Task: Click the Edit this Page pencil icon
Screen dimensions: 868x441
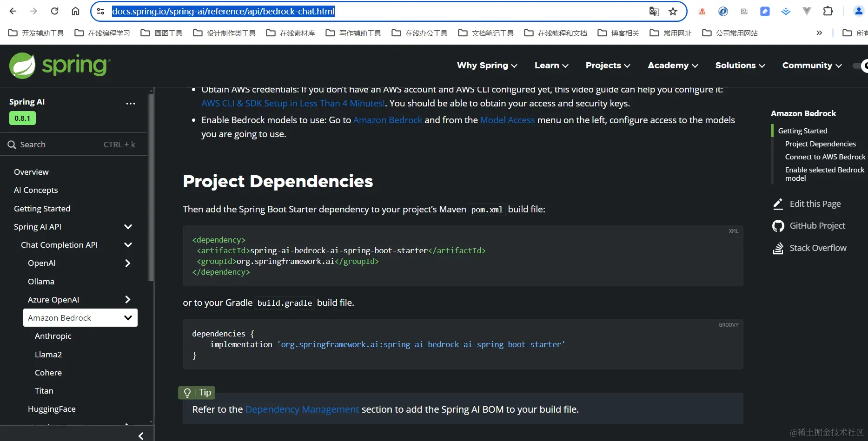Action: coord(778,204)
